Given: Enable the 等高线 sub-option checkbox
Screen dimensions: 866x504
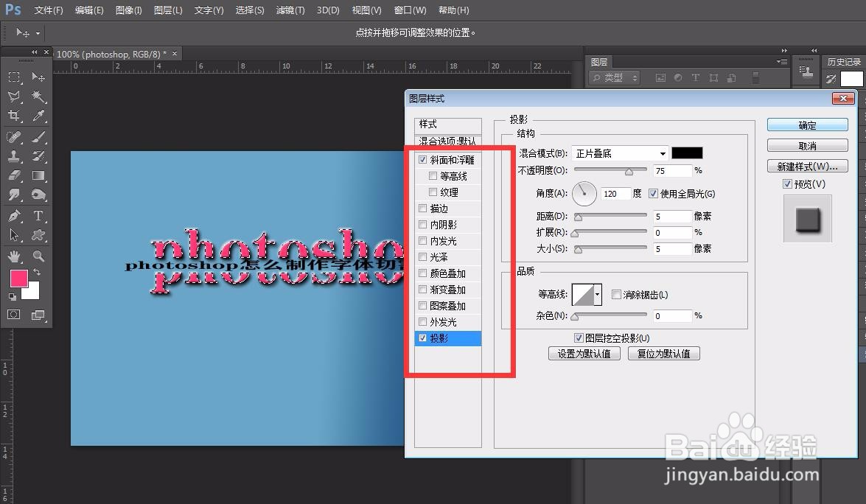Looking at the screenshot, I should (x=433, y=175).
